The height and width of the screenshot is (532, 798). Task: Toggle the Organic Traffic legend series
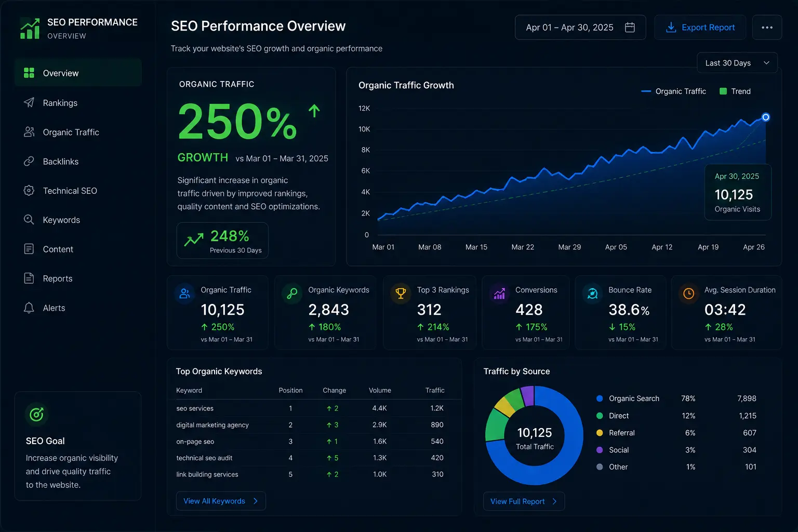click(x=673, y=91)
